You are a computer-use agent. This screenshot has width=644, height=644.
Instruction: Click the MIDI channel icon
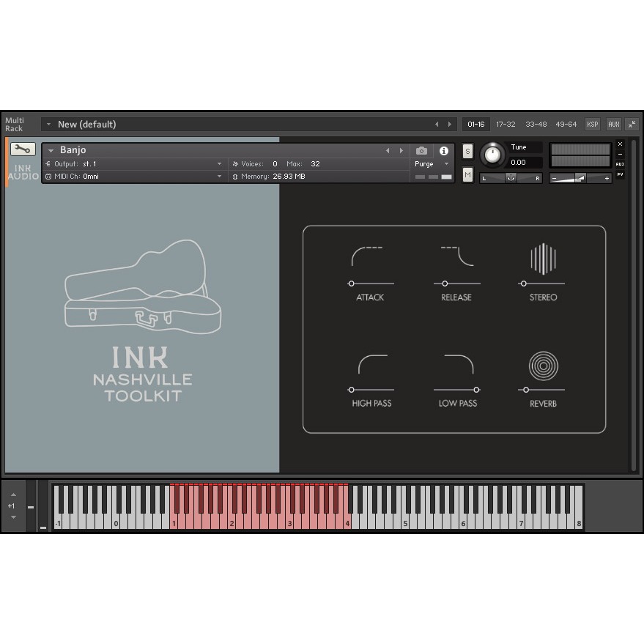pyautogui.click(x=48, y=177)
